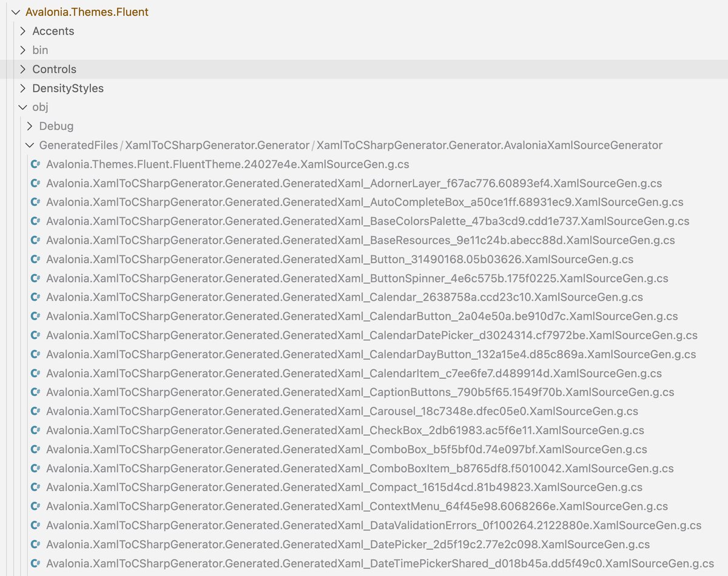
Task: Open GeneratedXaml_ButtonSpinner_4e6c575b file
Action: [x=357, y=278]
